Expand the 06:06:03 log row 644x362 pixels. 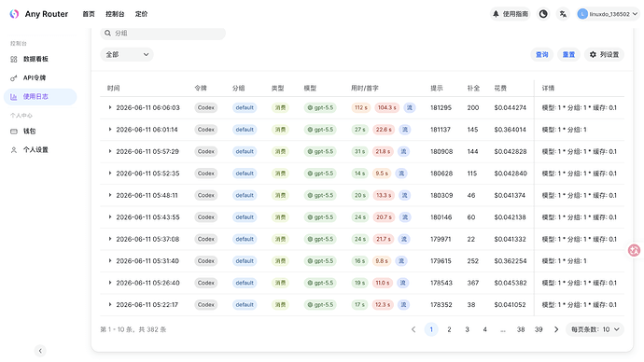pos(110,107)
